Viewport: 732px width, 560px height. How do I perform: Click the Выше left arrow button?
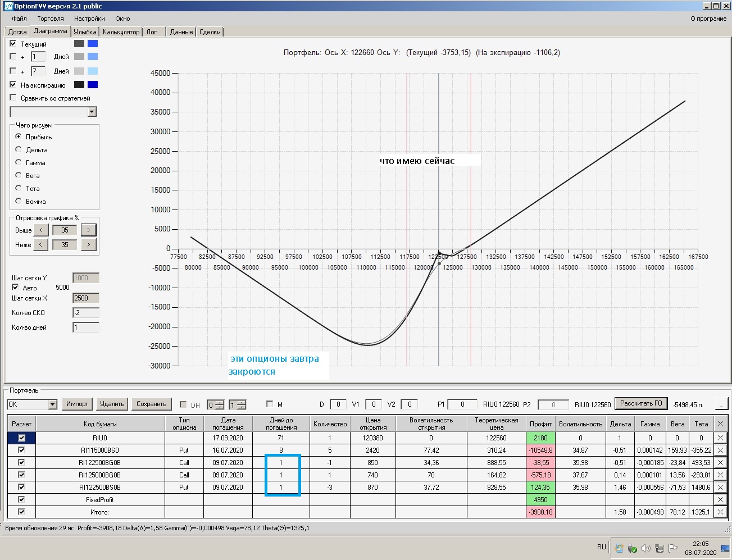point(41,230)
